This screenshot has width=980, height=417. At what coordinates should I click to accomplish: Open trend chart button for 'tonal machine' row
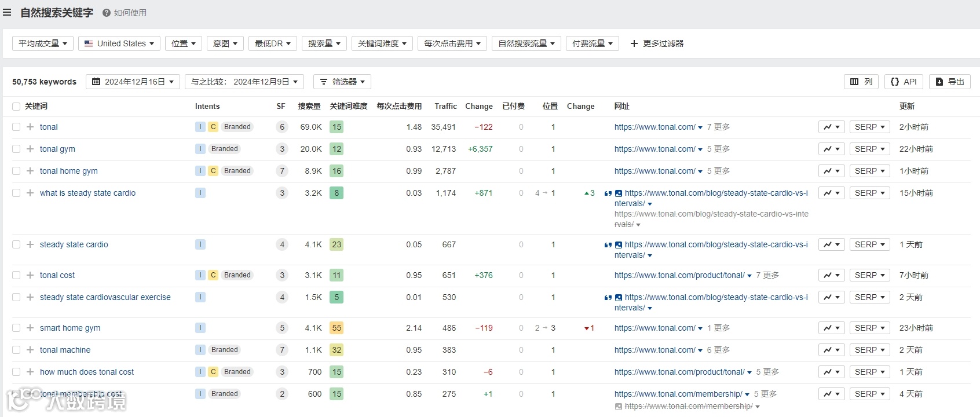point(832,350)
